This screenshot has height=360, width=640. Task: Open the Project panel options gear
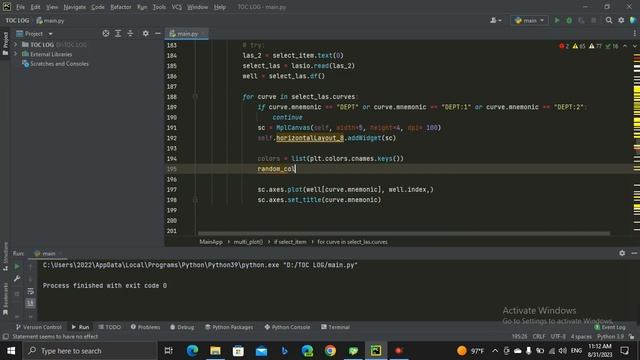pos(145,33)
